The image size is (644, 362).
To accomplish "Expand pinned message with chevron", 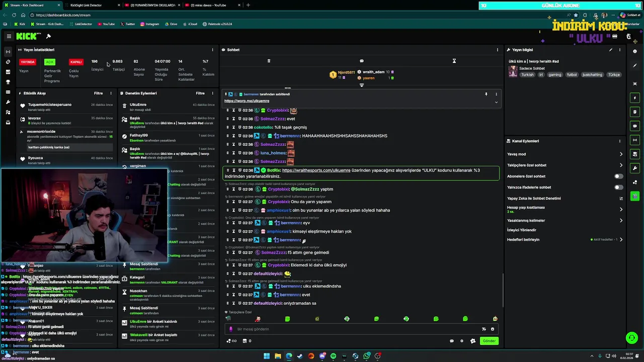I will click(x=496, y=102).
